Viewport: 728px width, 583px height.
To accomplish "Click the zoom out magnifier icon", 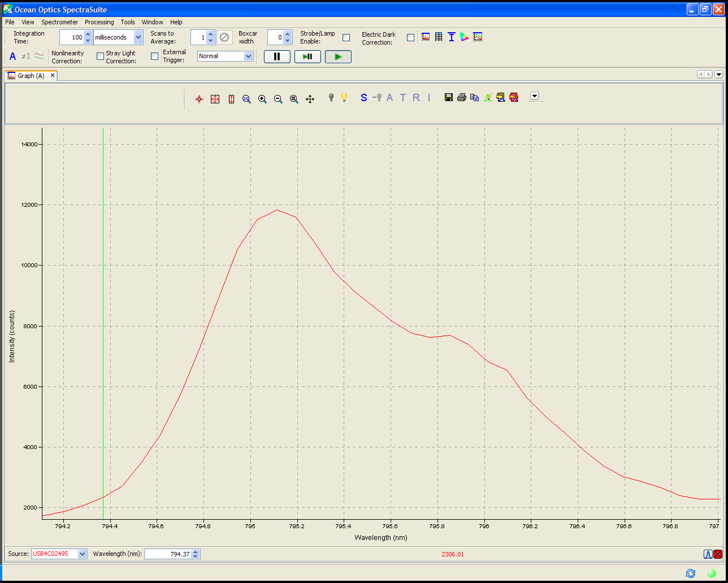I will coord(278,99).
